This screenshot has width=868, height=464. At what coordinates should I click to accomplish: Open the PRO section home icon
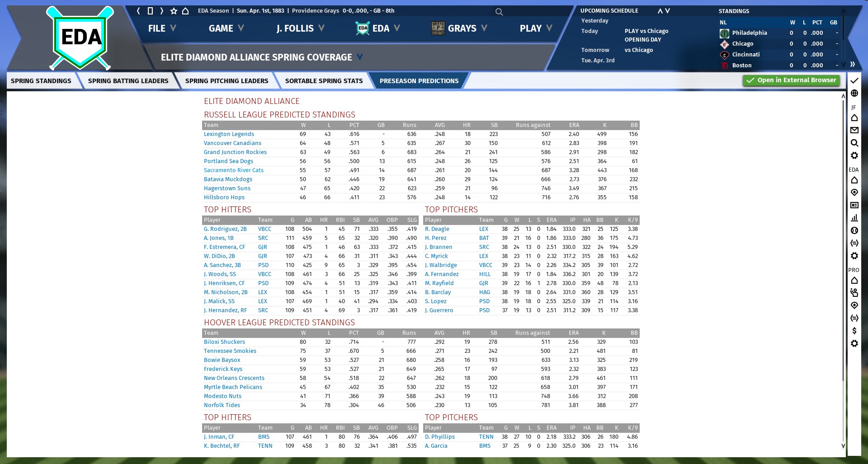coord(854,281)
